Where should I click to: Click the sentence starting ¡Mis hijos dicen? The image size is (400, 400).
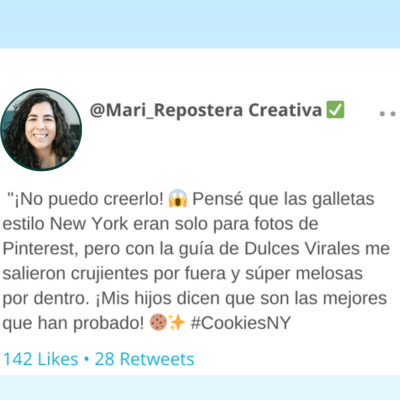[195, 311]
